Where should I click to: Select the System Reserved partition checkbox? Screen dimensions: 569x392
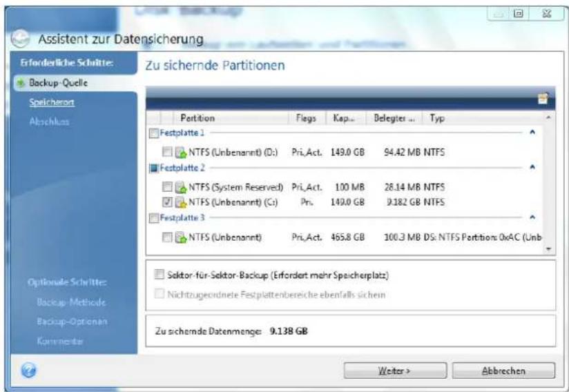click(x=167, y=187)
